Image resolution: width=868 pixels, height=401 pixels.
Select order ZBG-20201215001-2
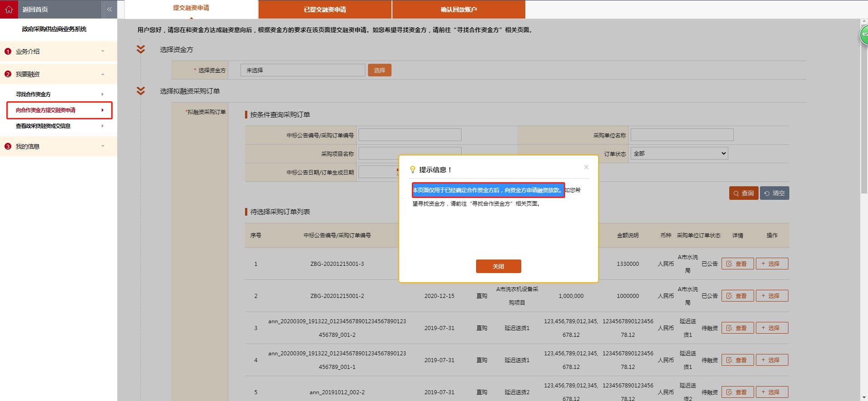(x=772, y=296)
